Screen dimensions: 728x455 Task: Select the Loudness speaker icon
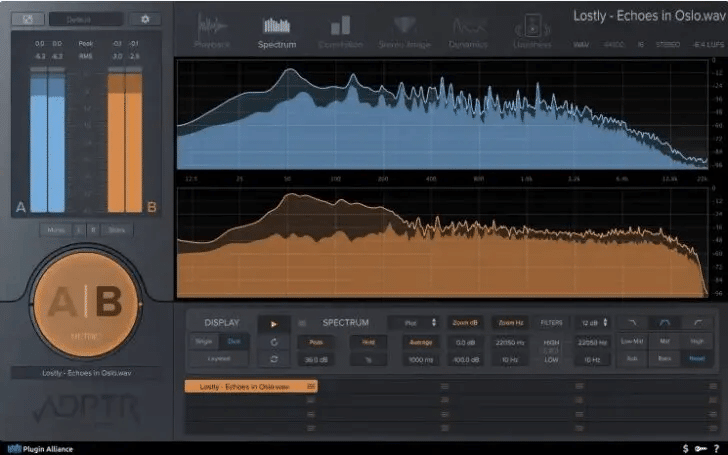(x=532, y=31)
